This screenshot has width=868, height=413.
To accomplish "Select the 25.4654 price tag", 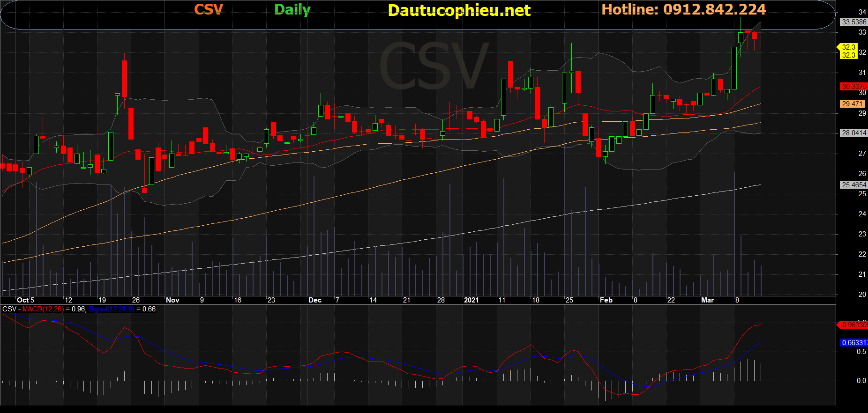I will coord(853,185).
